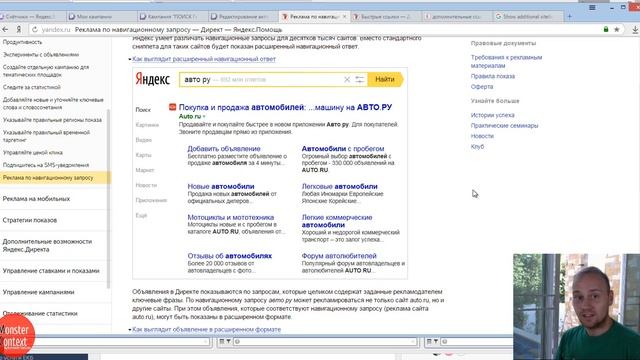Open 'Практические семинары' link
The width and height of the screenshot is (640, 360).
coord(504,125)
